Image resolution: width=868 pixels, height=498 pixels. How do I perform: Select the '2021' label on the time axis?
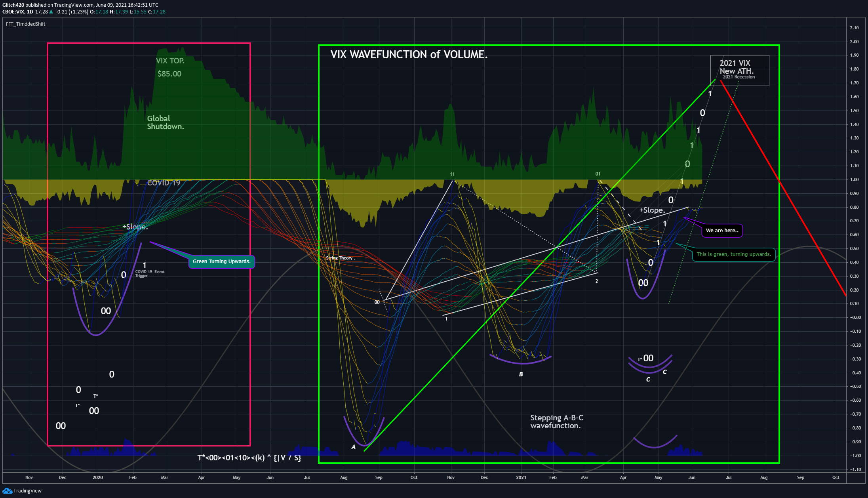pyautogui.click(x=521, y=477)
